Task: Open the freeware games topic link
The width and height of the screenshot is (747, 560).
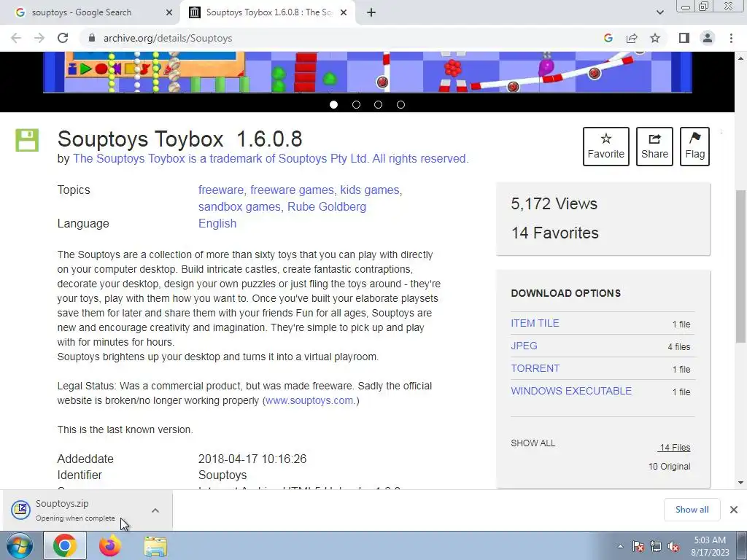Action: coord(292,190)
